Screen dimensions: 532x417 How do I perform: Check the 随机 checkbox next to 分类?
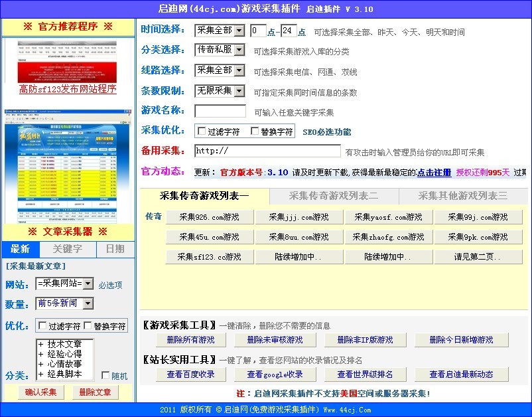point(105,375)
